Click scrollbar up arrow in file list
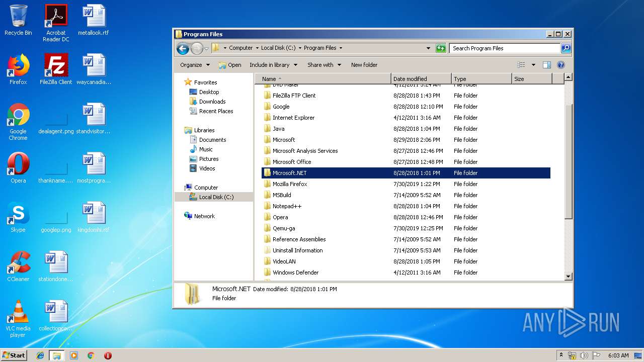The image size is (644, 362). pos(568,77)
